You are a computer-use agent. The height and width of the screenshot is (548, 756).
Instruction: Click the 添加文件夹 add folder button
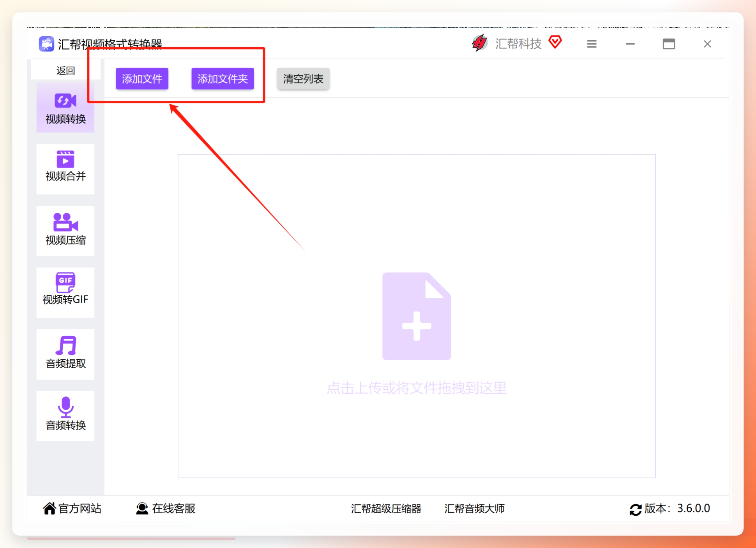pyautogui.click(x=223, y=79)
